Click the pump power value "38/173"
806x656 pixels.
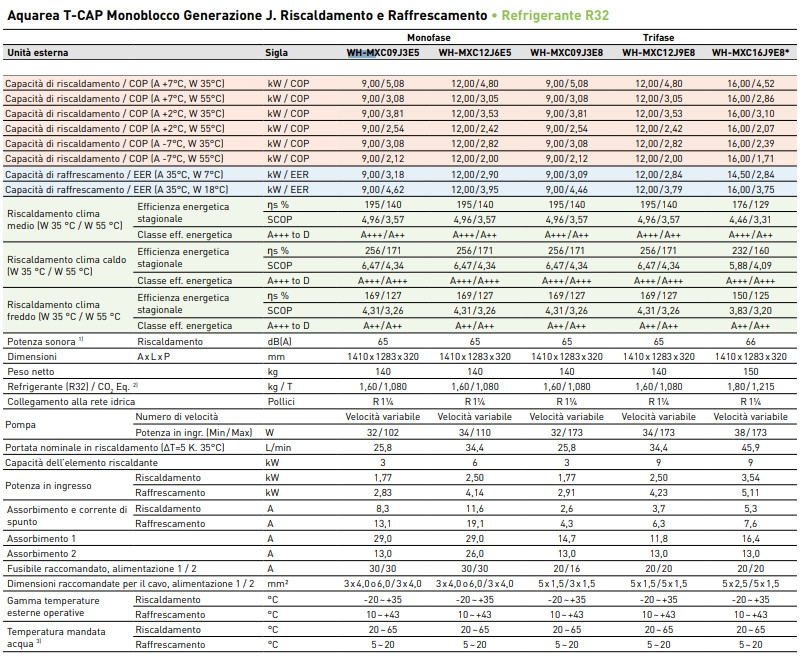tap(750, 432)
